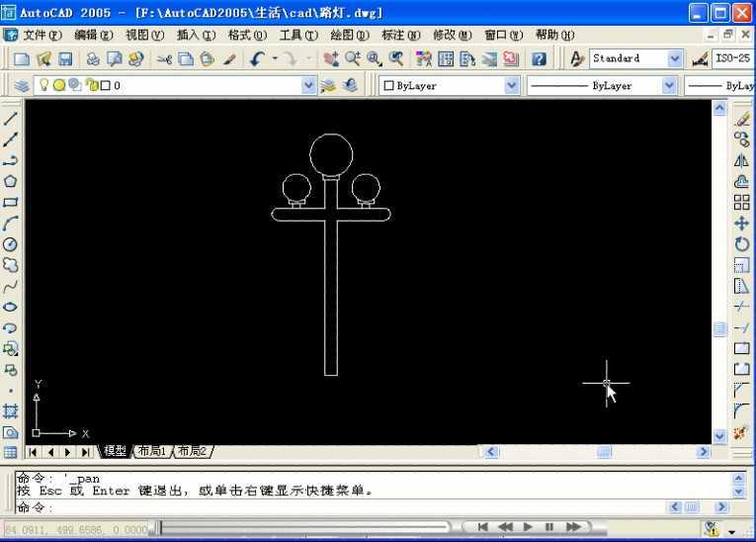This screenshot has width=756, height=542.
Task: Switch to the 模型 tab
Action: pyautogui.click(x=115, y=451)
